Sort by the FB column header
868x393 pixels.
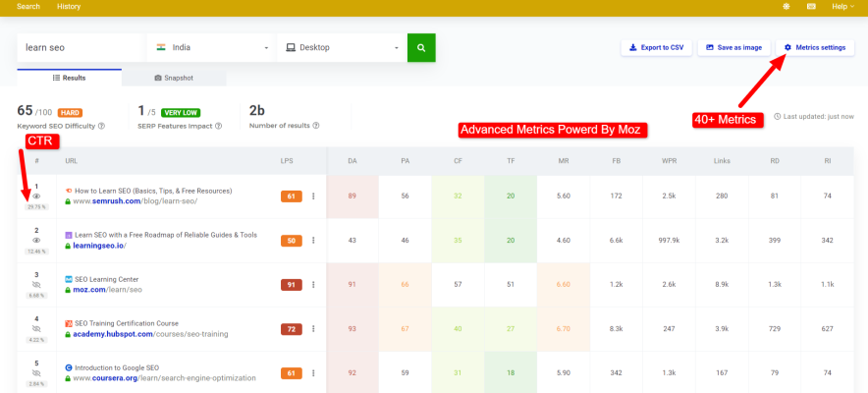pyautogui.click(x=616, y=161)
